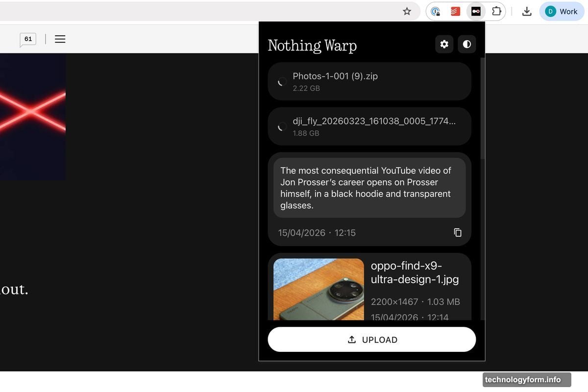588x392 pixels.
Task: Copy the Jon Prosser text snippet
Action: [458, 232]
